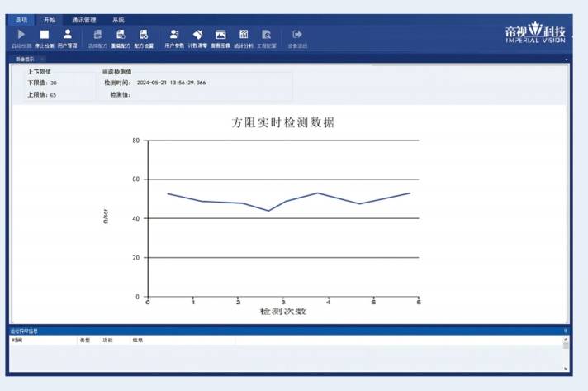Open 用户管理 user management
This screenshot has width=588, height=391.
[x=68, y=38]
